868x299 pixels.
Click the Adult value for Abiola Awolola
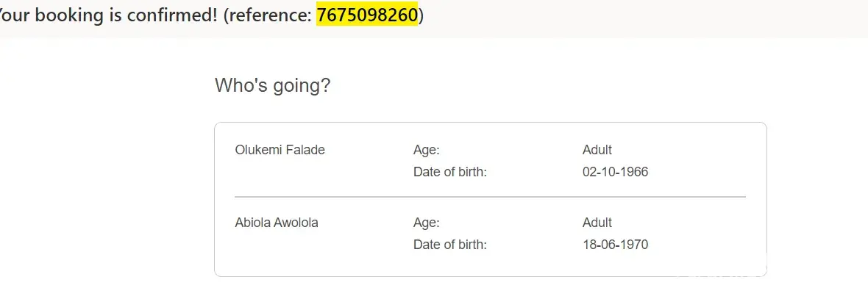(597, 223)
